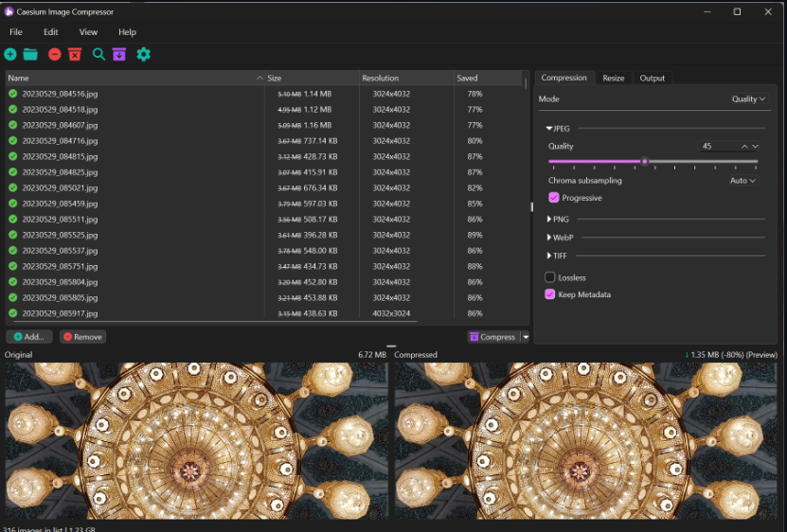The width and height of the screenshot is (787, 532).
Task: Click green check icon beside 20230529_084716.jpg
Action: [x=13, y=140]
